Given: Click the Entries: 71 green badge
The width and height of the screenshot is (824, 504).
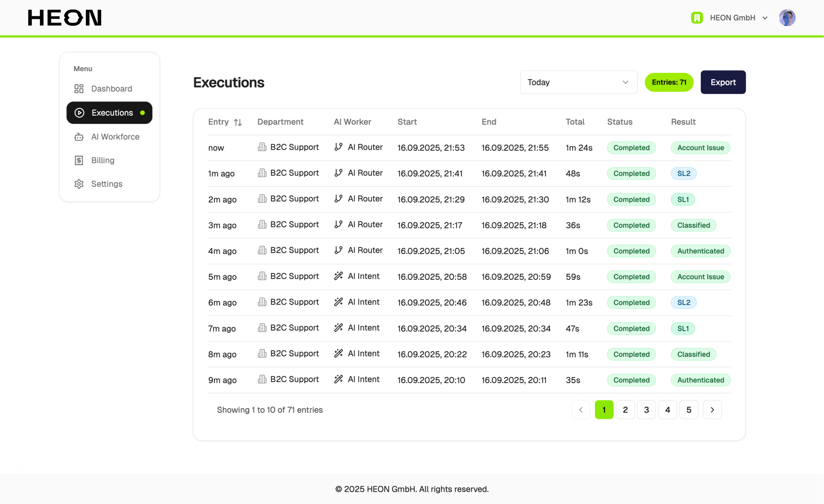Looking at the screenshot, I should point(669,82).
